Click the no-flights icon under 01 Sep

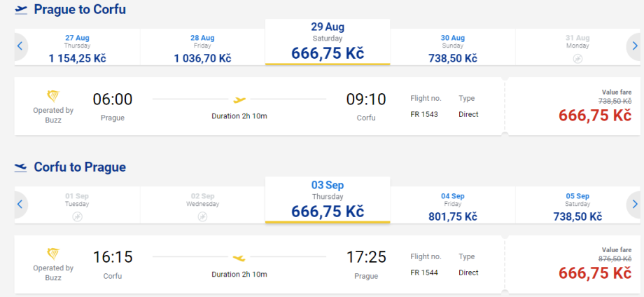pyautogui.click(x=78, y=216)
